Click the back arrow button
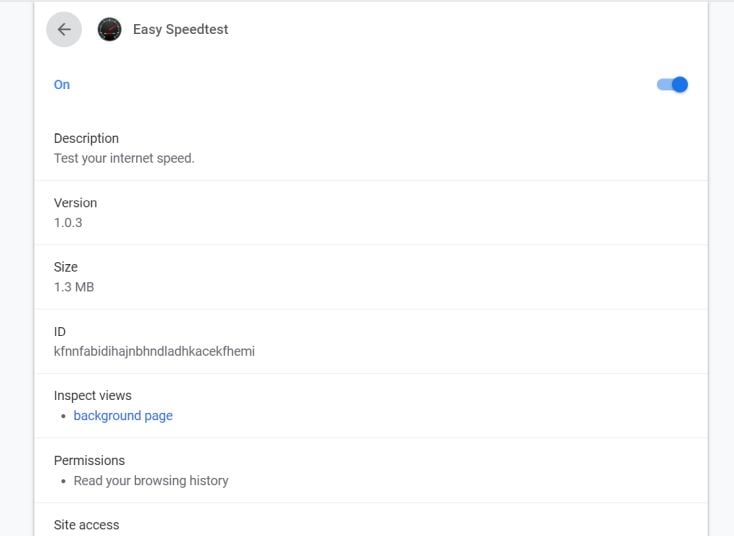This screenshot has width=734, height=536. 64,30
